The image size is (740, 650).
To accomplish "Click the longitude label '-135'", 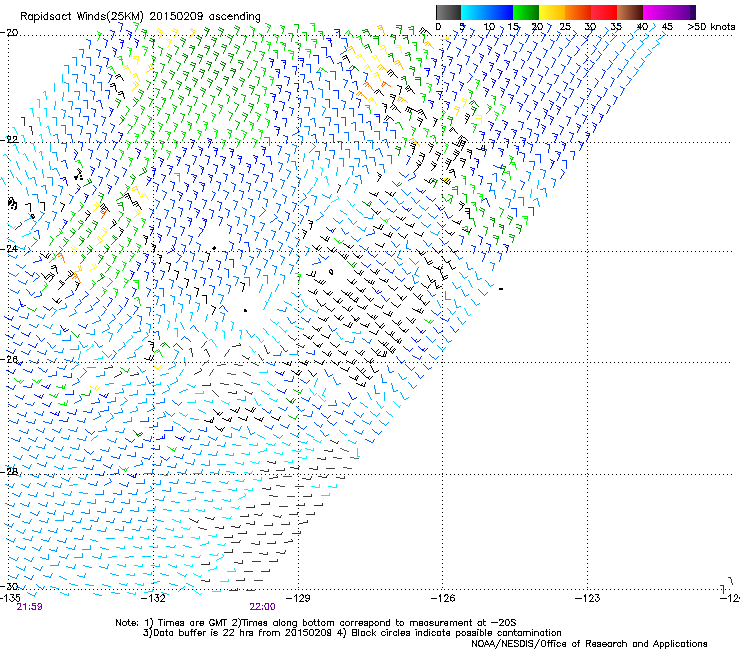I will coord(10,598).
